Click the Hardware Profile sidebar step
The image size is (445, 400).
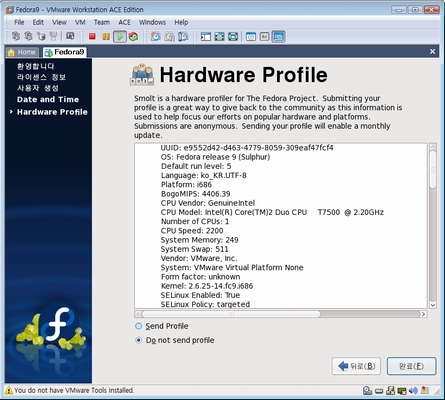pyautogui.click(x=52, y=112)
